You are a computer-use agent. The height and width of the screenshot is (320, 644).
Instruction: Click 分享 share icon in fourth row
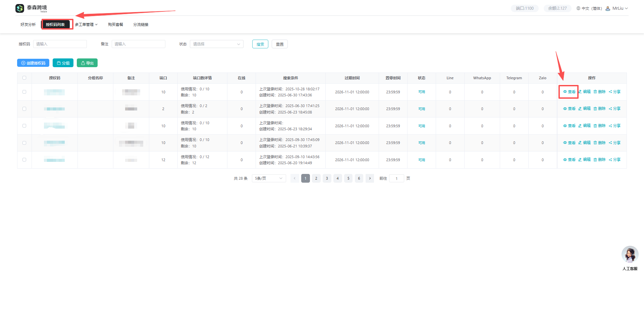coord(610,143)
